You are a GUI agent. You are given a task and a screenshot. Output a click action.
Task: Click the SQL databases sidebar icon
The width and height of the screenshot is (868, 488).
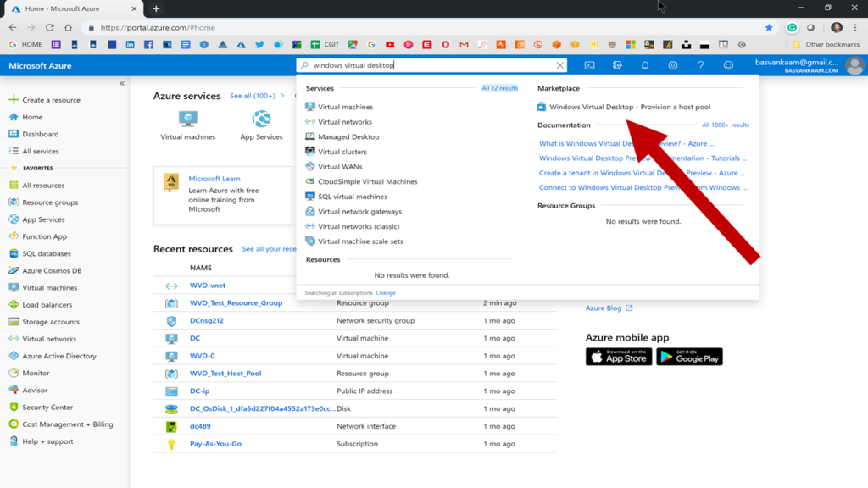pos(14,253)
